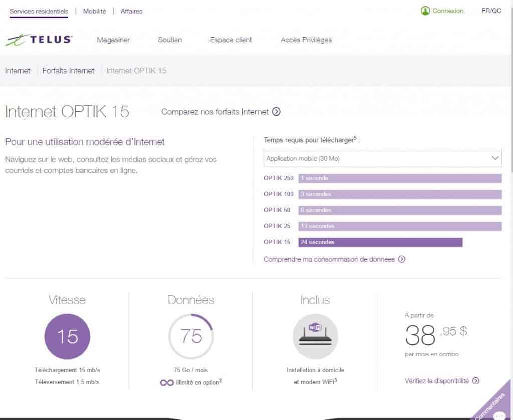Click the OPTIK 100 bar showing 3 secondes
This screenshot has height=420, width=513.
coord(400,194)
